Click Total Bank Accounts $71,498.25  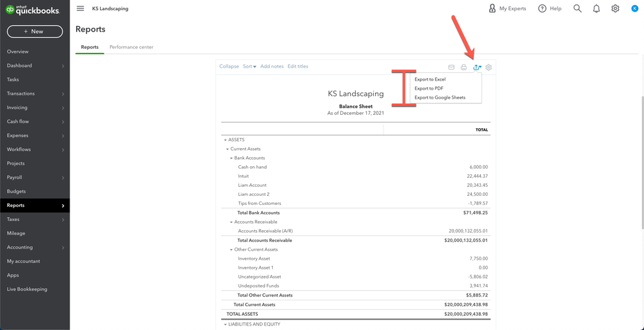[476, 213]
